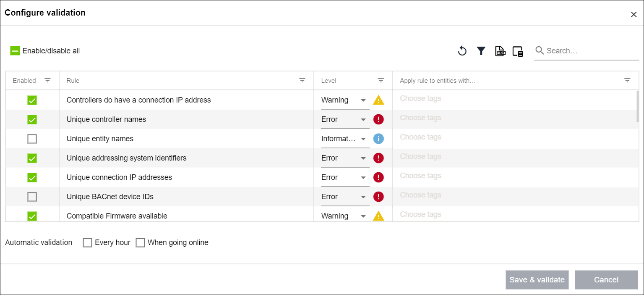Uncheck Unique addressing system identifiers rule
The height and width of the screenshot is (295, 644).
(32, 158)
